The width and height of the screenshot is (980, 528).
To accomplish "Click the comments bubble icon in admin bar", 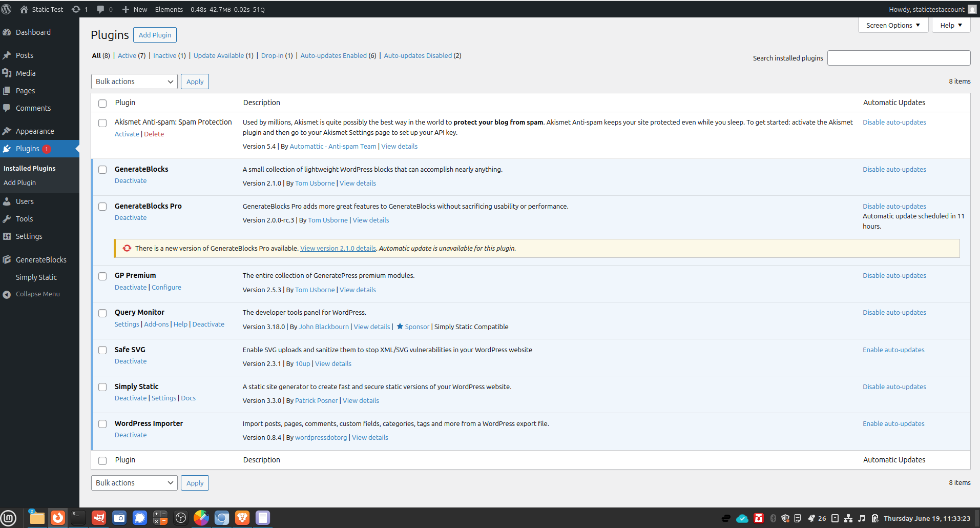I will (x=101, y=9).
